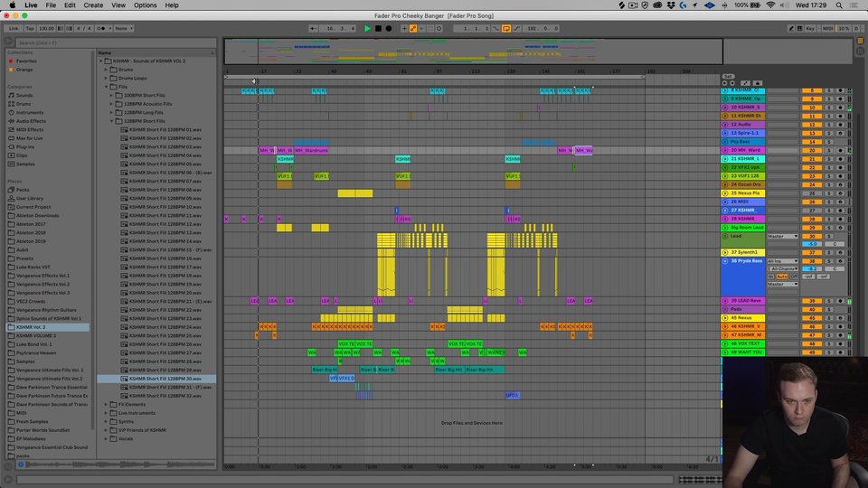Select Packs in Places list
The height and width of the screenshot is (488, 868).
click(23, 190)
